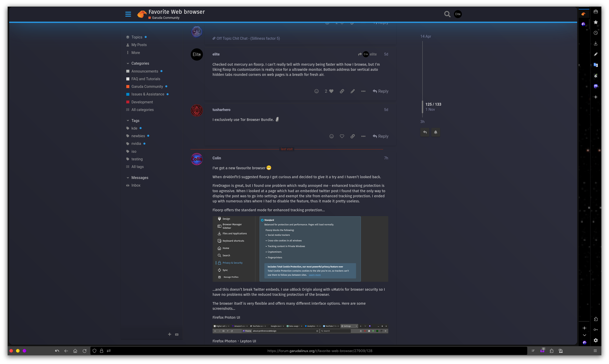Like tusharhero's post heart
The image size is (609, 364).
(342, 136)
